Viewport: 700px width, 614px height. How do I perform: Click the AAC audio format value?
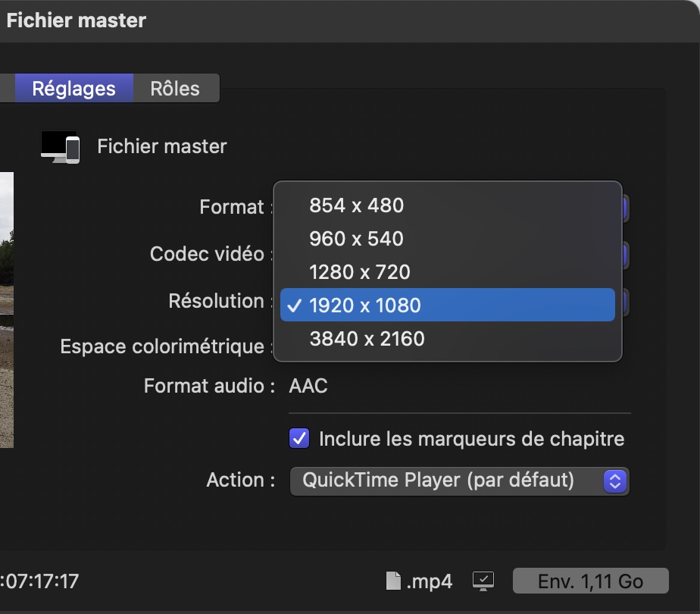[x=308, y=386]
